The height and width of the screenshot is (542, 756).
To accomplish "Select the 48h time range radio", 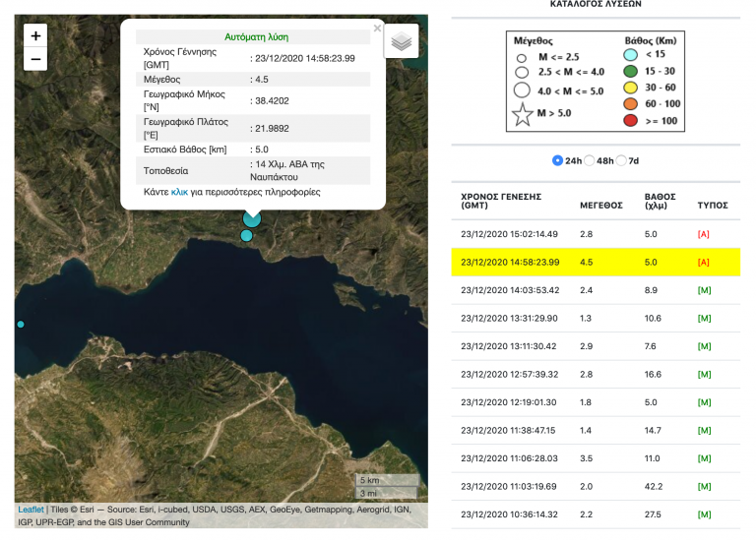I will tap(590, 160).
